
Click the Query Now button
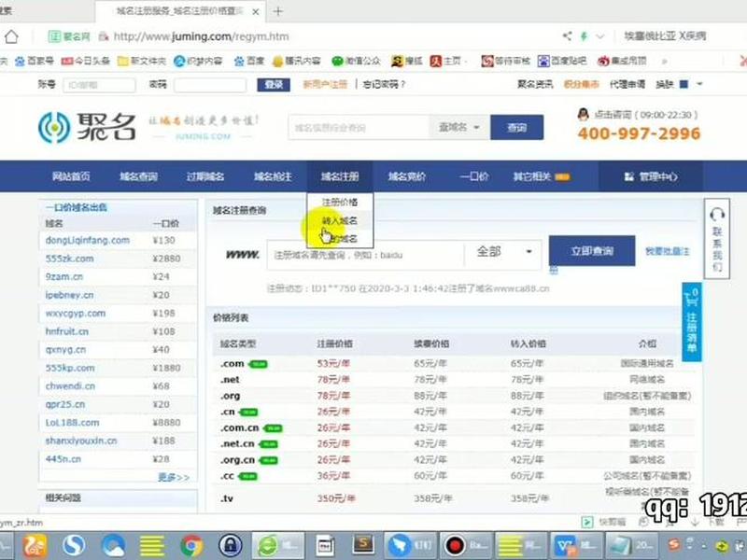click(592, 251)
